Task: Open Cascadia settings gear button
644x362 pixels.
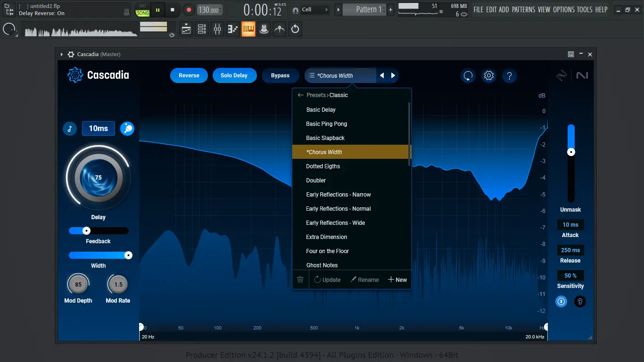Action: click(489, 75)
